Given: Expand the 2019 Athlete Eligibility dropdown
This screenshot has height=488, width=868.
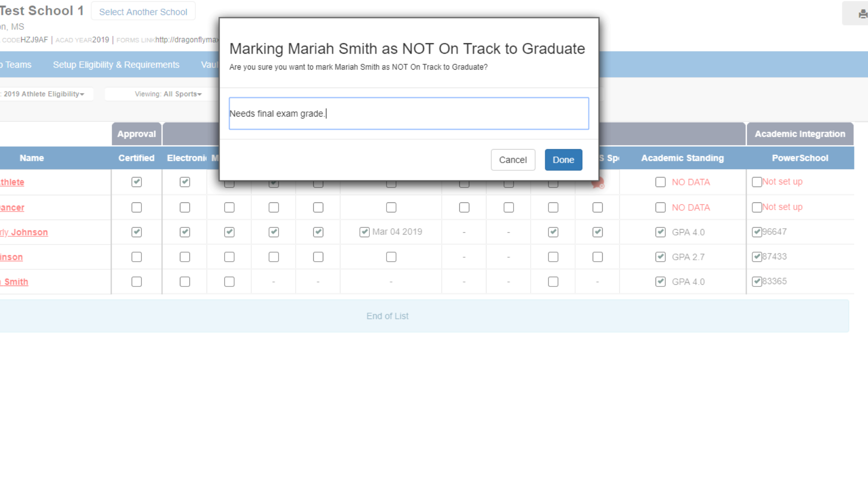Looking at the screenshot, I should (x=44, y=94).
